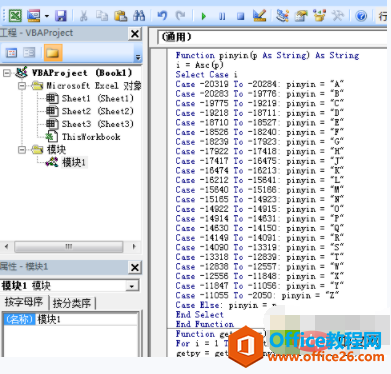Image resolution: width=391 pixels, height=374 pixels.
Task: Click the View Code icon in project panel
Action: (x=12, y=53)
